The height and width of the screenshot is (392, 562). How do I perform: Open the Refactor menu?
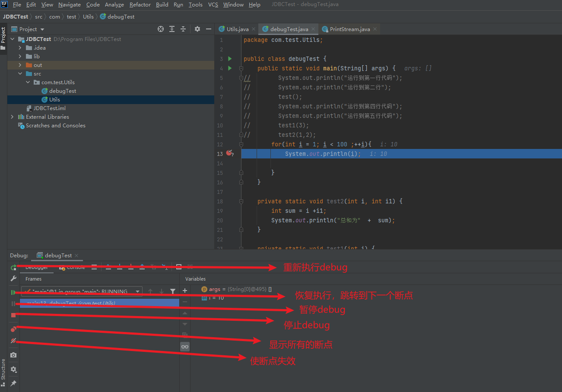click(x=140, y=4)
